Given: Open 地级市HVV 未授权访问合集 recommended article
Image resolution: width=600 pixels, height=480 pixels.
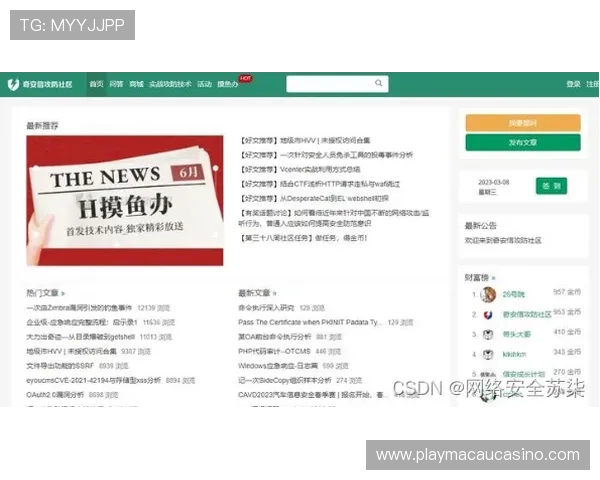Looking at the screenshot, I should click(x=305, y=140).
